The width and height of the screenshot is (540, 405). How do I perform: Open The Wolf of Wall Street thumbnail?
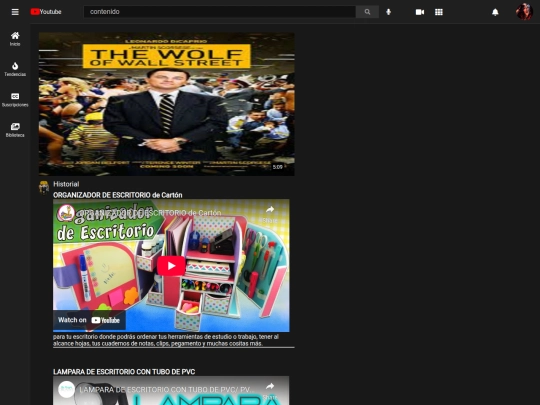coord(166,104)
